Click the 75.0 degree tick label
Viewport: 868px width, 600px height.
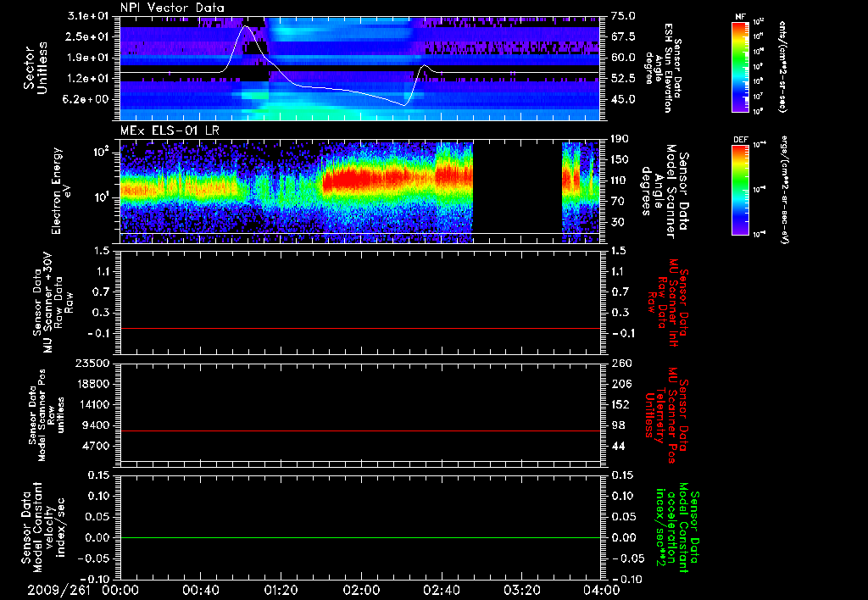pyautogui.click(x=623, y=16)
